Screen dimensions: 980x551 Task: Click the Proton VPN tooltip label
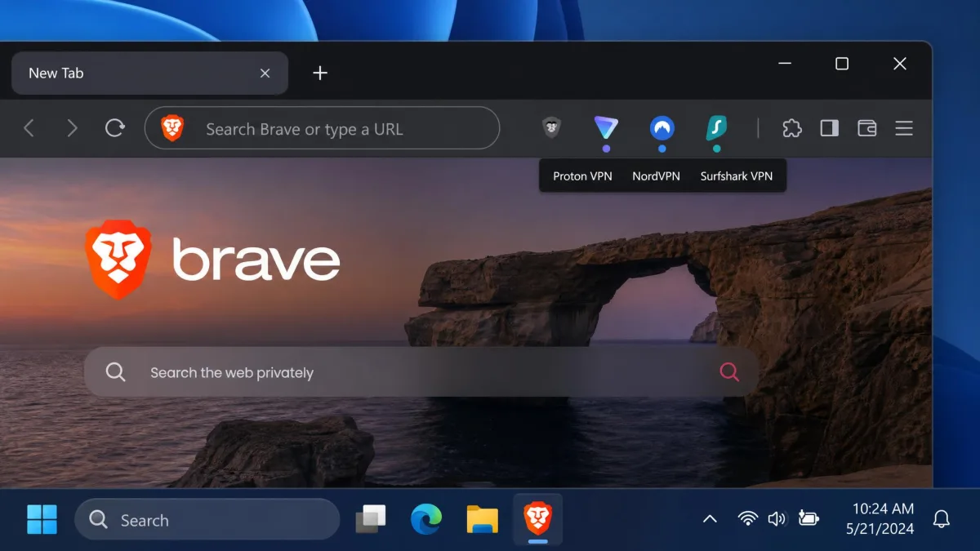[582, 176]
